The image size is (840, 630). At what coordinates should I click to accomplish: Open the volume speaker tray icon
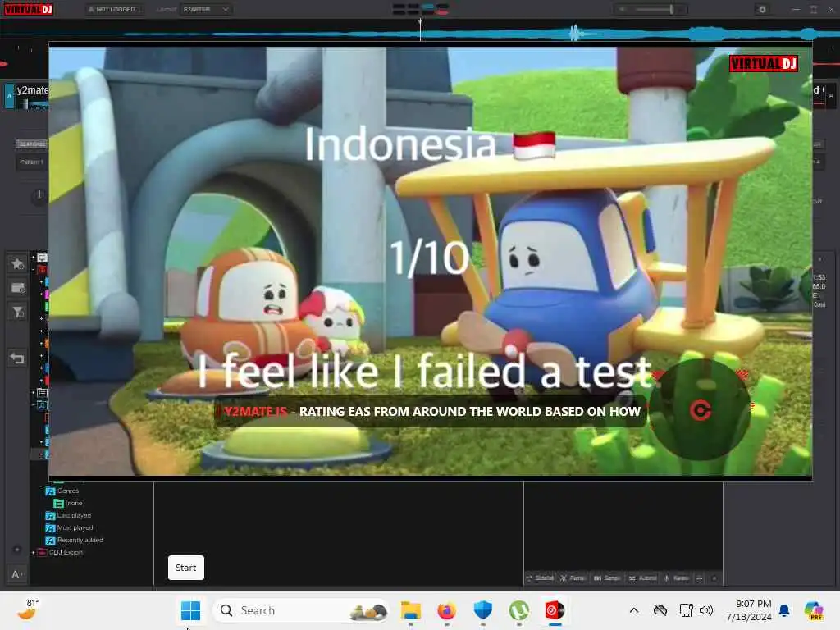[x=706, y=610]
